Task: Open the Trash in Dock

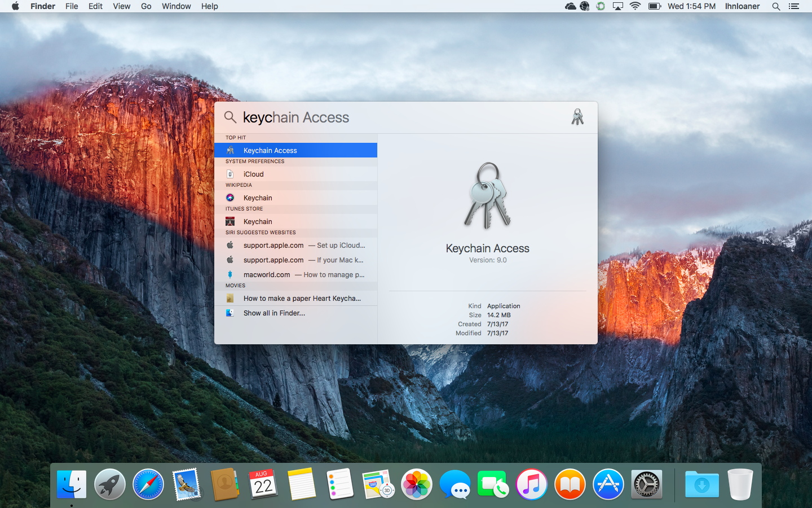Action: [740, 484]
